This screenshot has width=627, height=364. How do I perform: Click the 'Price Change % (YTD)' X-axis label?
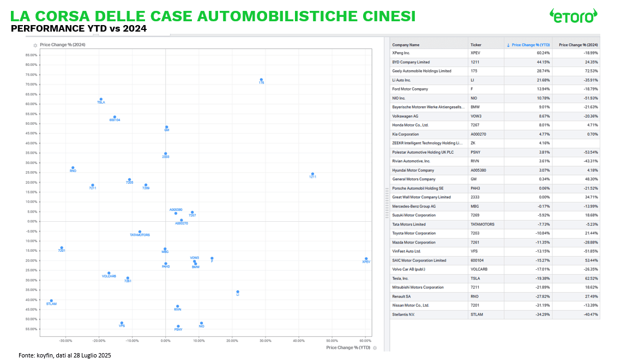348,348
